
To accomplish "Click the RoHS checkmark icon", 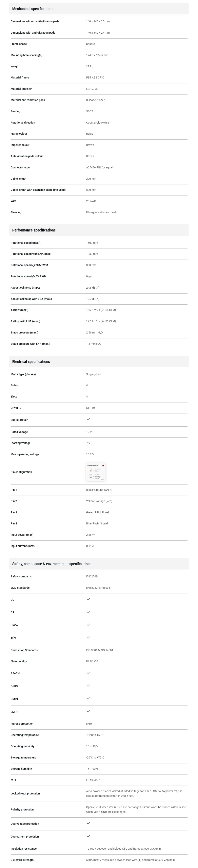I will [x=88, y=685].
